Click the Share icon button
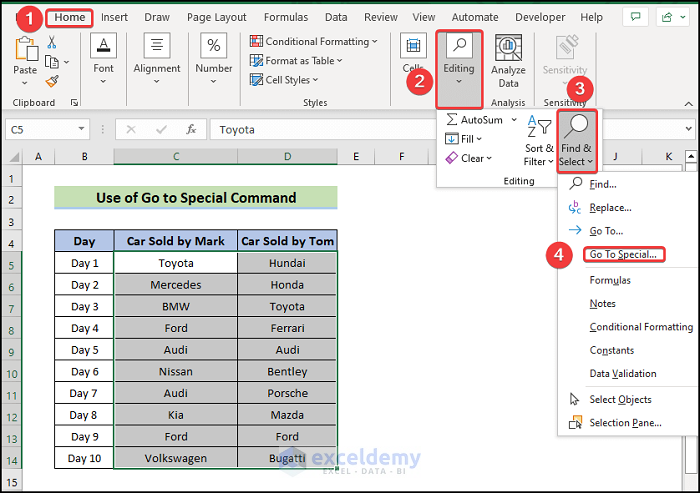This screenshot has height=493, width=700. tap(667, 17)
